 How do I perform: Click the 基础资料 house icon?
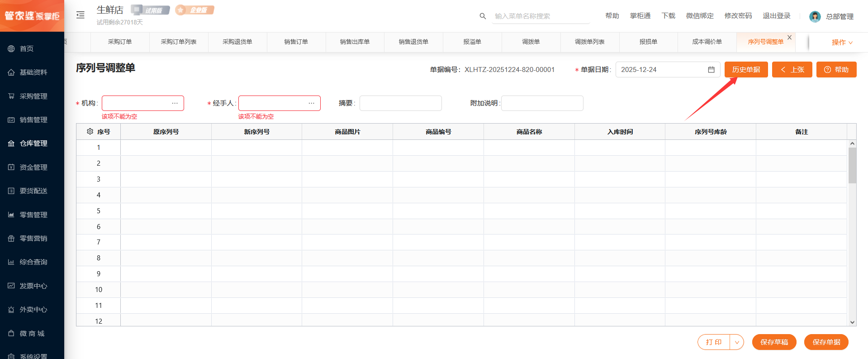11,72
